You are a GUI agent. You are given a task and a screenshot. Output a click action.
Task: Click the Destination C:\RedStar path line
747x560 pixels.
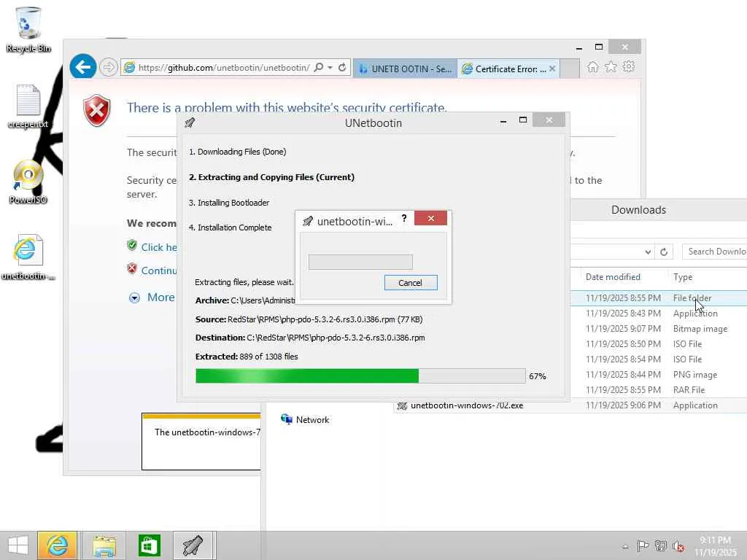(309, 338)
